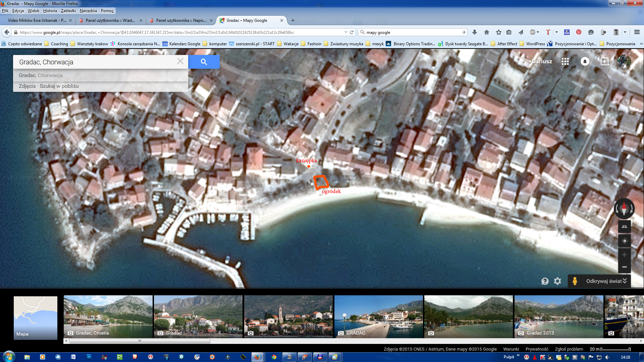644x362 pixels.
Task: Toggle the tilt view button
Action: coord(624,227)
